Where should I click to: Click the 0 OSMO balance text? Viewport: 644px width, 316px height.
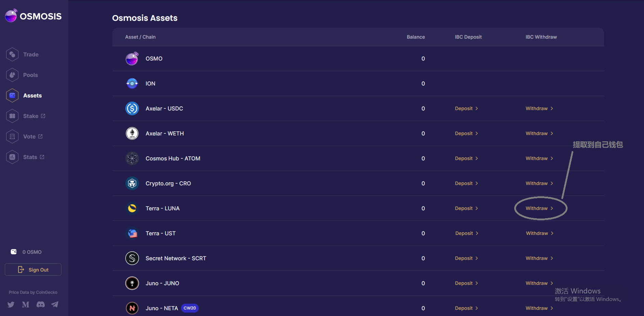32,252
